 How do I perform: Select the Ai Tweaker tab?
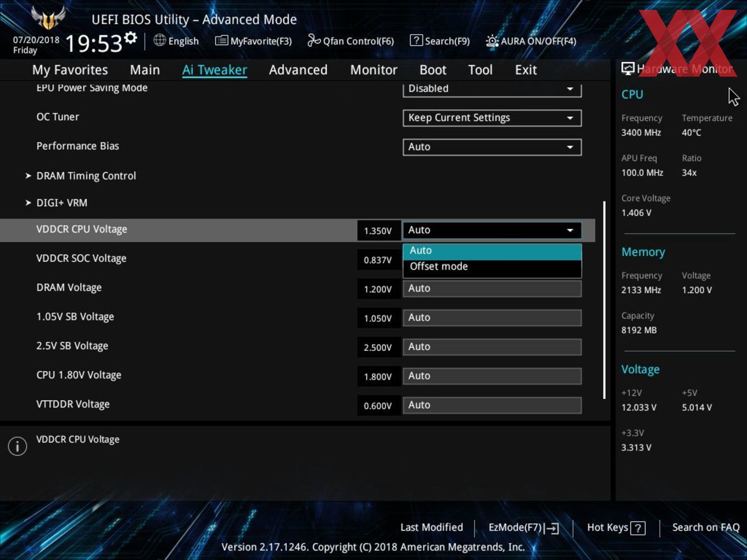click(215, 70)
